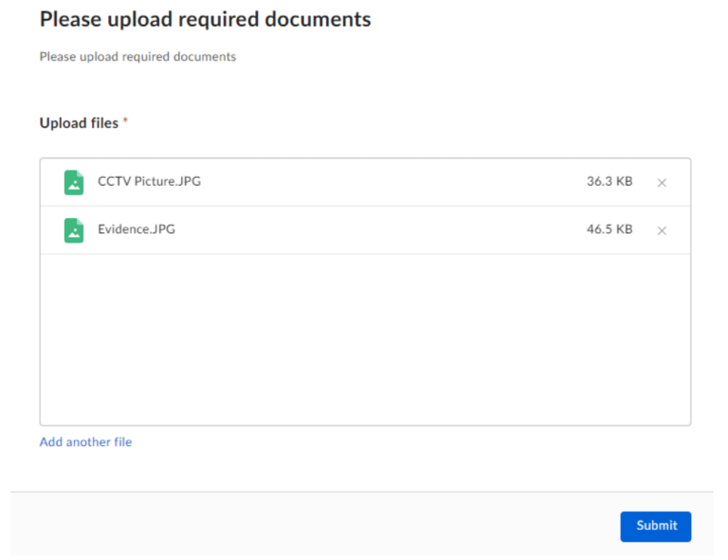Click the red required asterisk
Viewport: 728px width, 560px height.
click(125, 122)
